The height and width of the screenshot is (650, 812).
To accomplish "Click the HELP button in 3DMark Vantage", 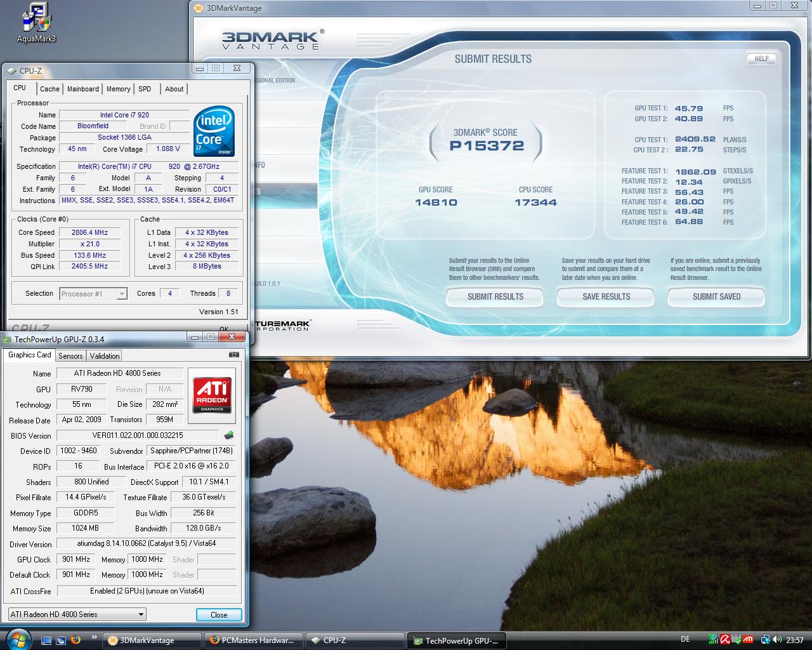I will 761,58.
